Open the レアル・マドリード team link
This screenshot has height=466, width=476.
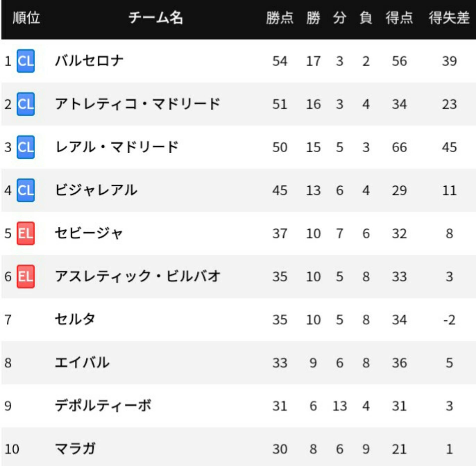117,147
